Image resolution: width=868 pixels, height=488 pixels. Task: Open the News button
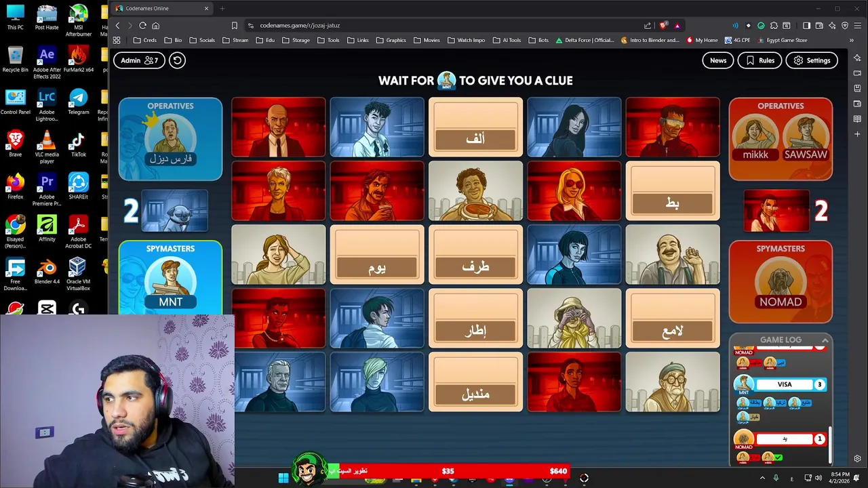pos(718,60)
